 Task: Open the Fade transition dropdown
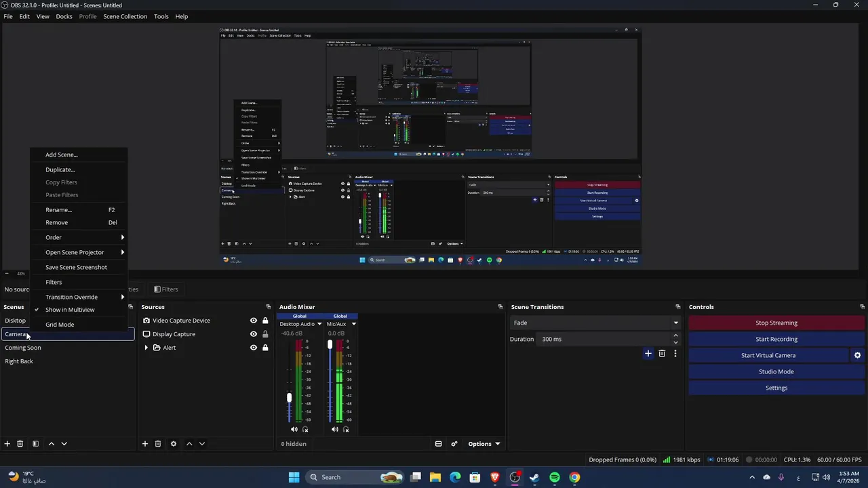click(595, 323)
